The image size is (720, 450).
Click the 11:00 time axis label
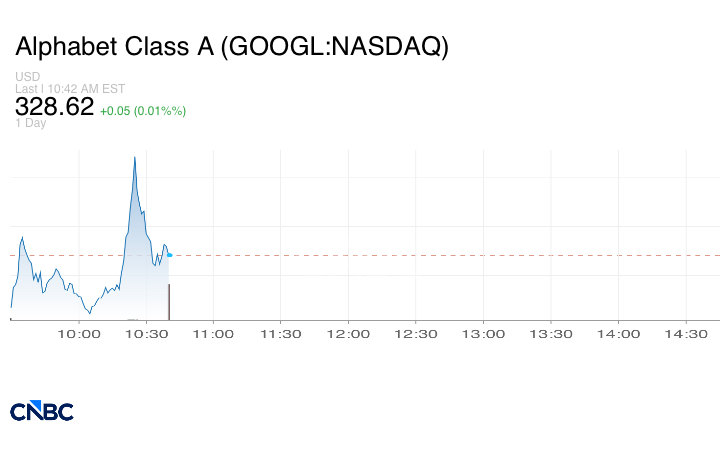click(213, 334)
